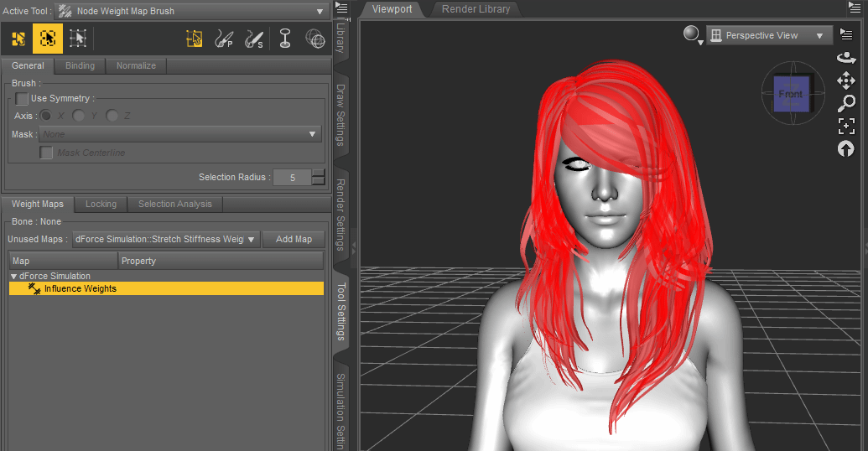The height and width of the screenshot is (451, 868).
Task: Switch to the Viewport tab
Action: tap(392, 9)
